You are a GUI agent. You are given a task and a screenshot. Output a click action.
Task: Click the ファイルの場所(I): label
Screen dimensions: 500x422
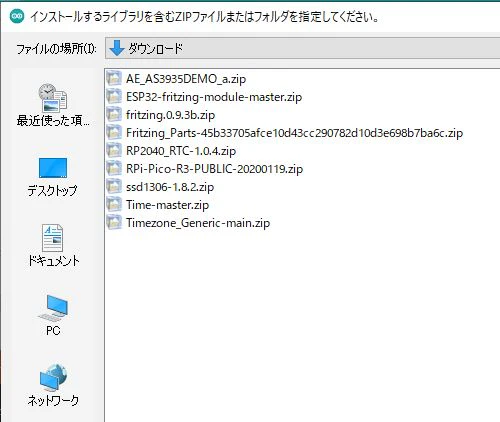(x=56, y=49)
